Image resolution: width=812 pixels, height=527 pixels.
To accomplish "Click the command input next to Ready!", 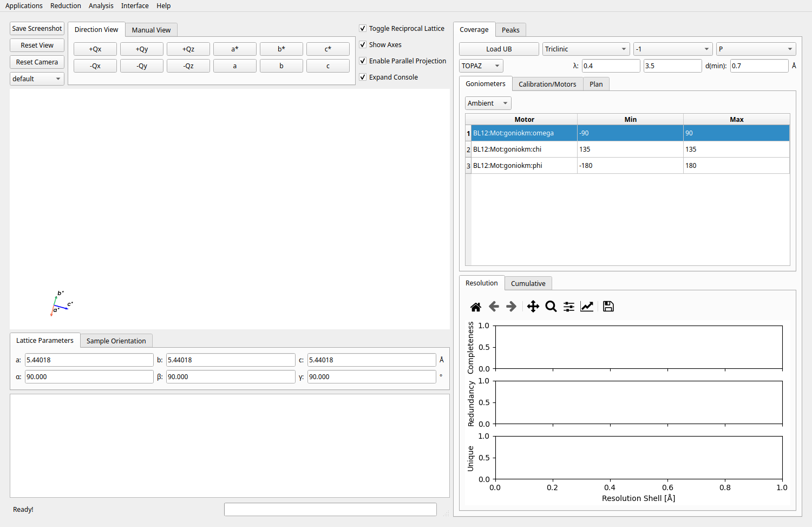I will 330,510.
